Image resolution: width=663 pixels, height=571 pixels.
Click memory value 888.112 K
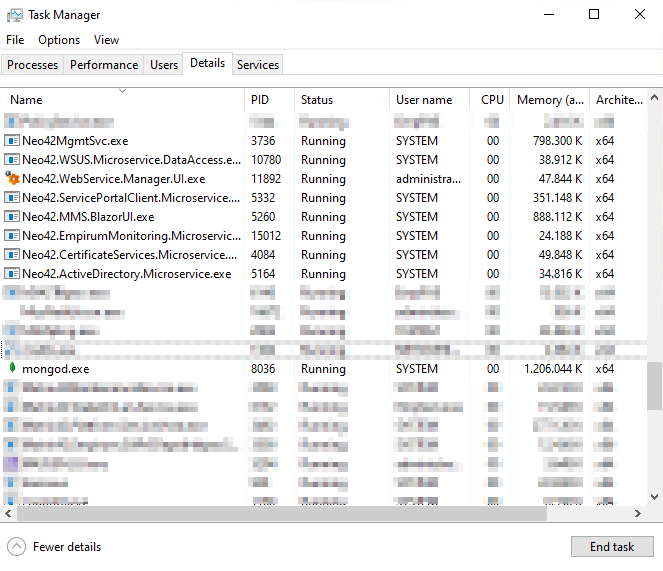(x=557, y=217)
